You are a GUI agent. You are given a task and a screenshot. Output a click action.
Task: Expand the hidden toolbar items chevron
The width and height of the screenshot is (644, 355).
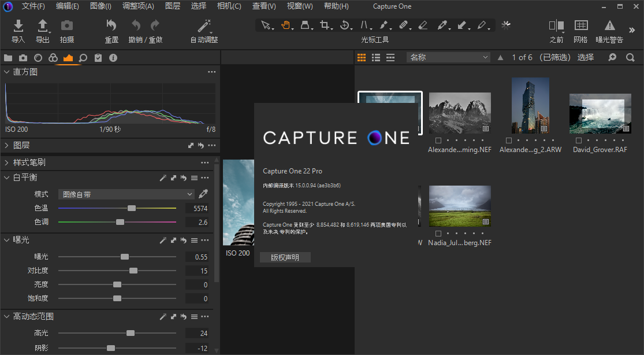click(x=632, y=30)
